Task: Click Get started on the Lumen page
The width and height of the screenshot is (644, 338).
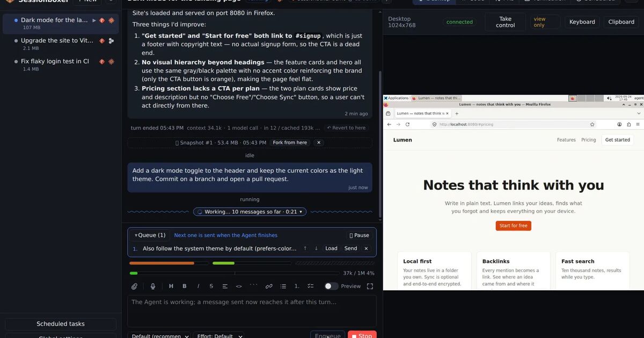Action: click(x=618, y=139)
